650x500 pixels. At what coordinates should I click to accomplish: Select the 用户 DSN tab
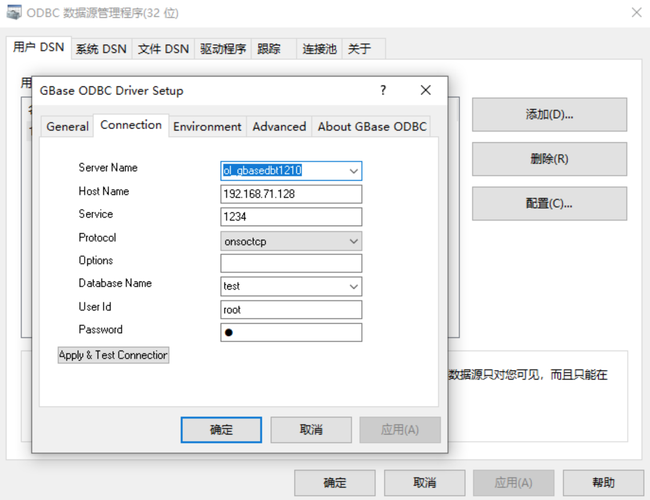(39, 47)
